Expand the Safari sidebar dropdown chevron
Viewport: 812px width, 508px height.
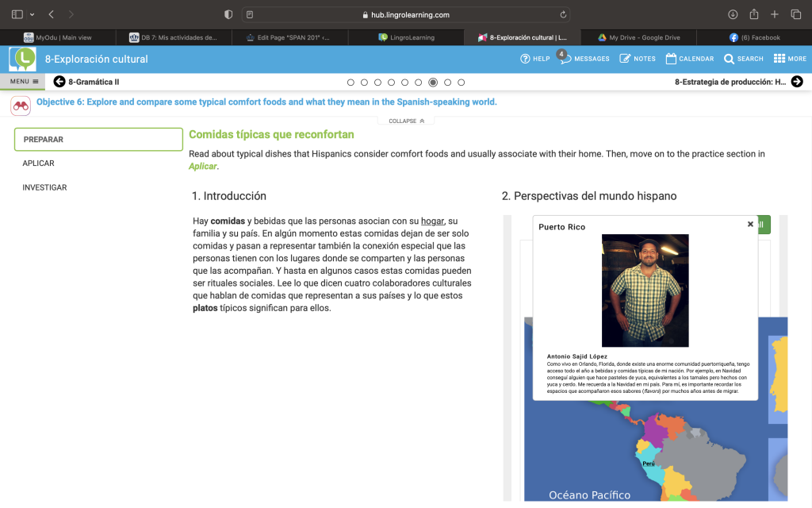point(32,14)
